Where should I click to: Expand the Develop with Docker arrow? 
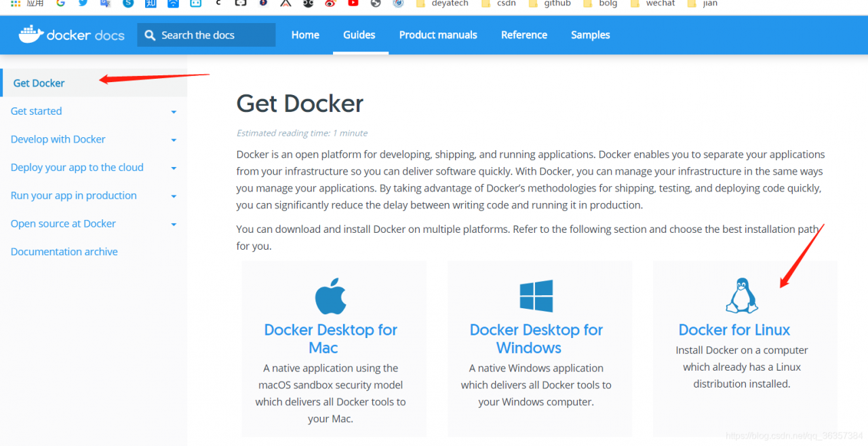[x=174, y=140]
